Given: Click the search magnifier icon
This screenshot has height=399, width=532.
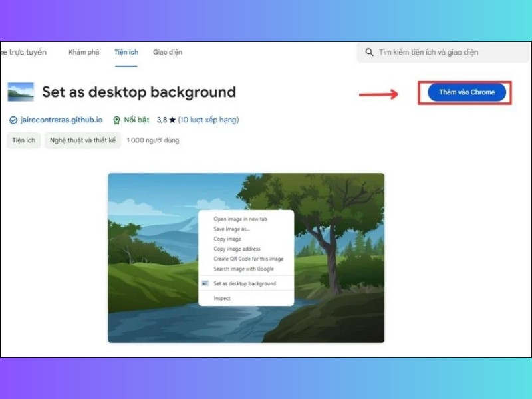Looking at the screenshot, I should 369,52.
